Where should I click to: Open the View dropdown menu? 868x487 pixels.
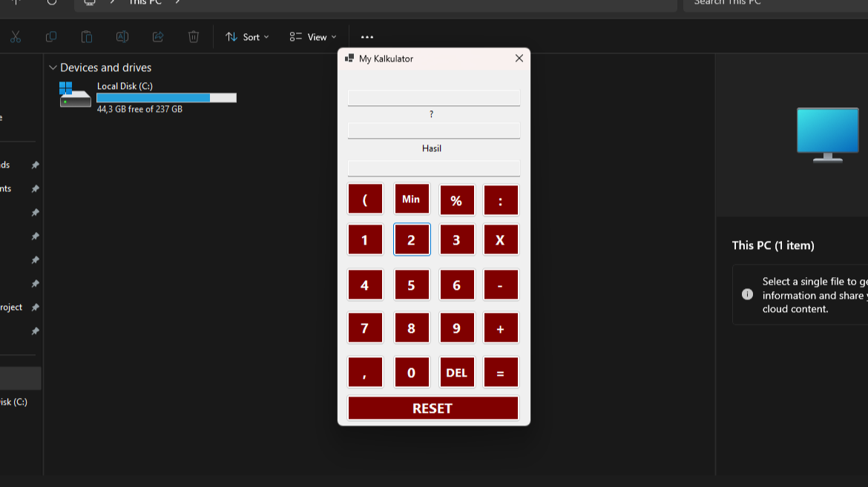coord(313,37)
